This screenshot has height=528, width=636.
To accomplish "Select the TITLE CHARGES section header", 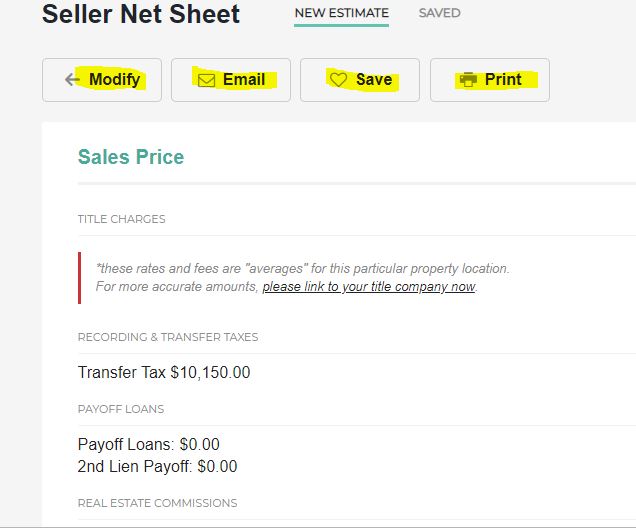I will point(122,219).
